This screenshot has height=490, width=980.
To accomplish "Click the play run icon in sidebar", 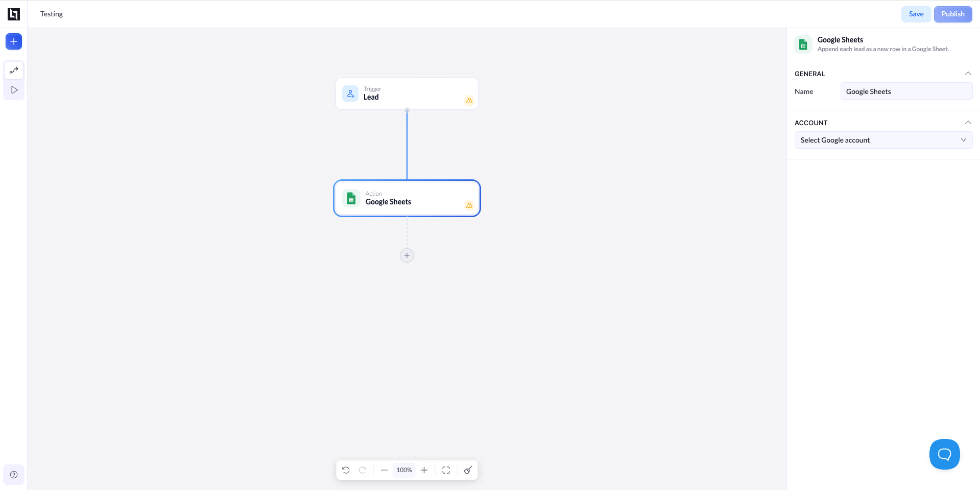I will (14, 90).
